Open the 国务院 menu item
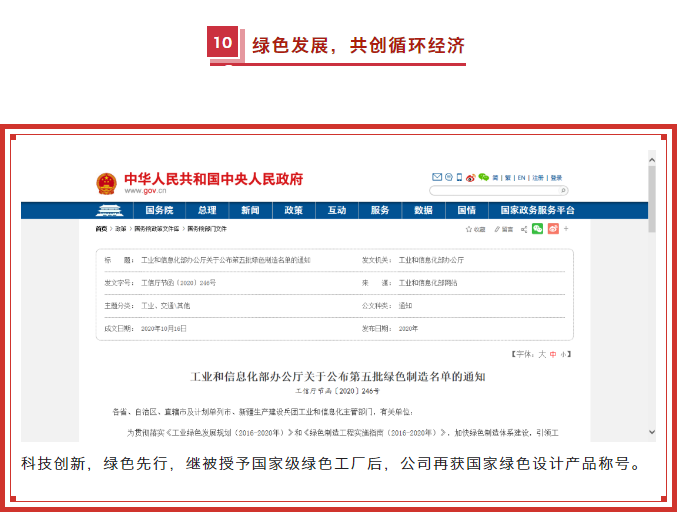 tap(159, 211)
